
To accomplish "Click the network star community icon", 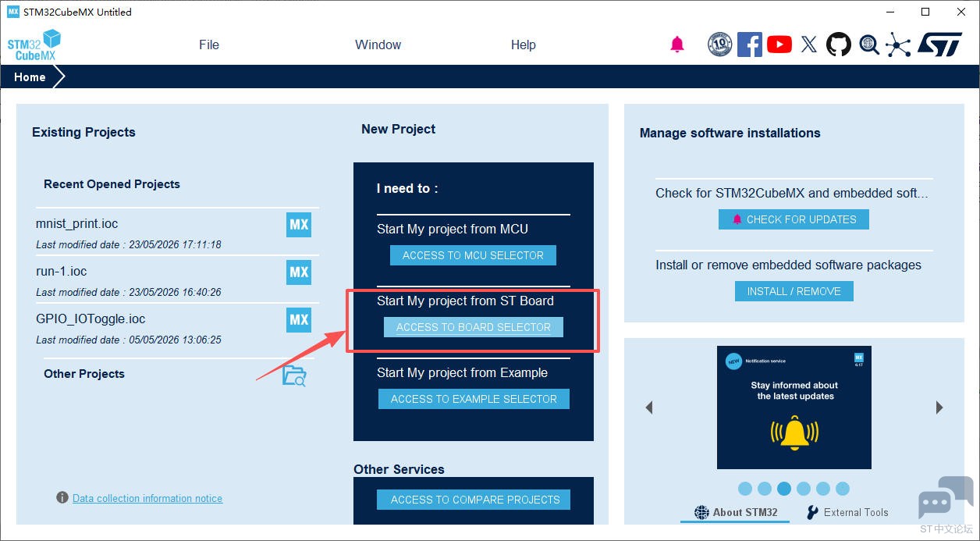I will pyautogui.click(x=898, y=44).
